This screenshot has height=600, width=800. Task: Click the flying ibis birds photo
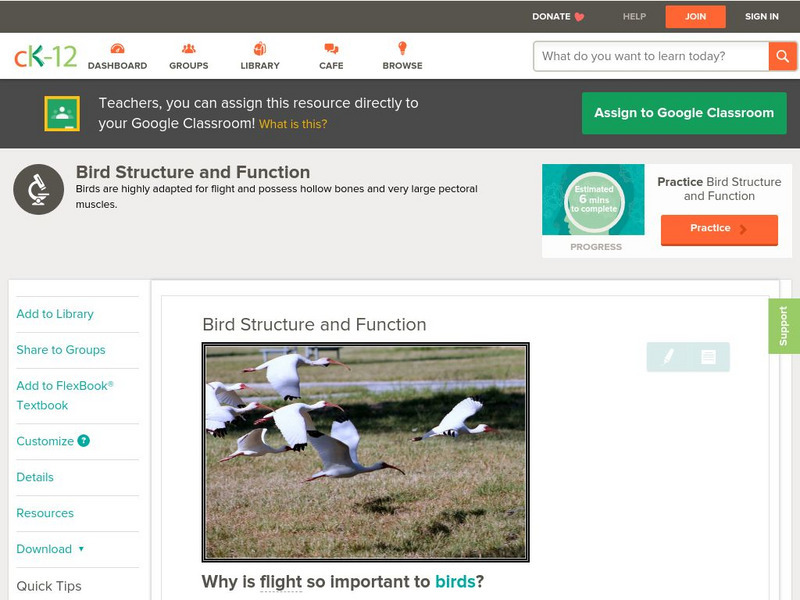coord(365,453)
